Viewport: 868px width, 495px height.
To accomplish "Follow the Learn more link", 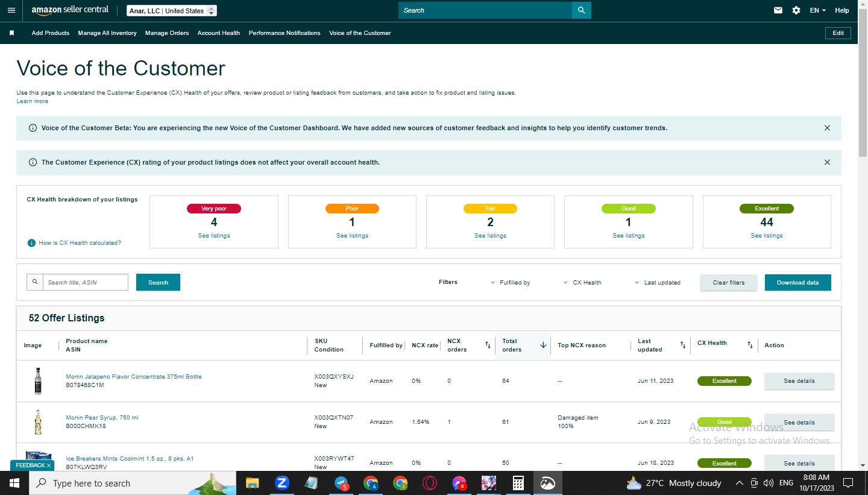I will (33, 101).
